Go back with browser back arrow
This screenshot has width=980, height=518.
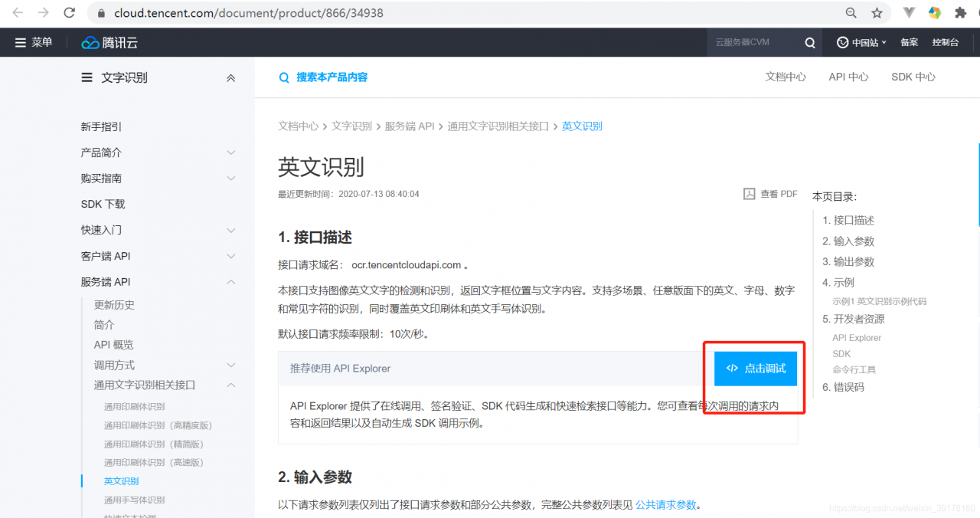[18, 13]
